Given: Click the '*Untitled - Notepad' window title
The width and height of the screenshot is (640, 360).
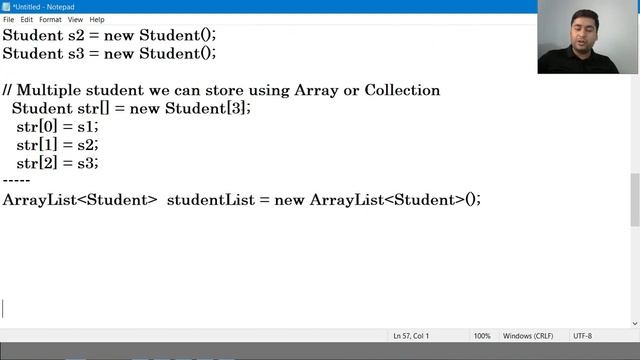Looking at the screenshot, I should pos(43,7).
